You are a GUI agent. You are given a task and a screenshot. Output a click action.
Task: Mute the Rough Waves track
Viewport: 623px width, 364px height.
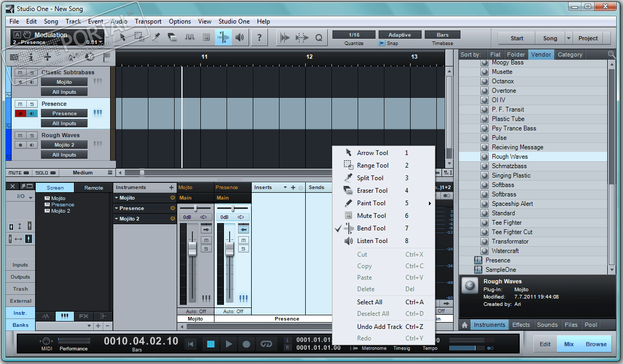[20, 135]
